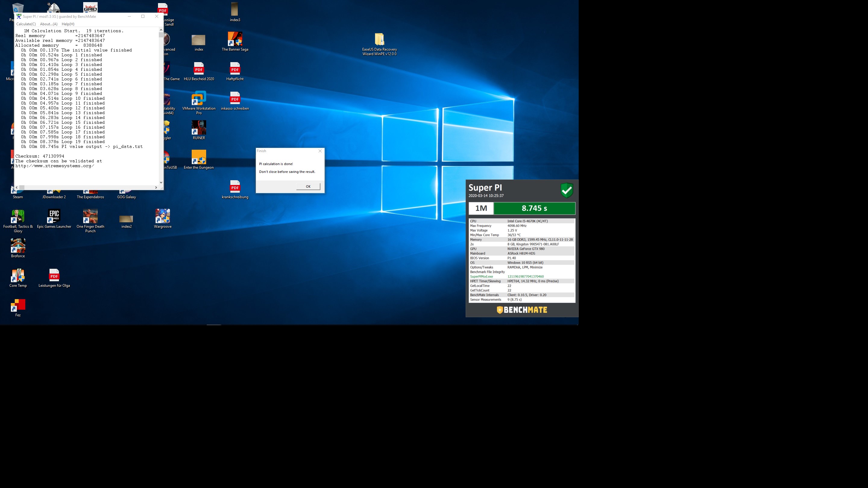868x488 pixels.
Task: Click the Windows 10 RS5 (64 bit) value
Action: click(525, 263)
